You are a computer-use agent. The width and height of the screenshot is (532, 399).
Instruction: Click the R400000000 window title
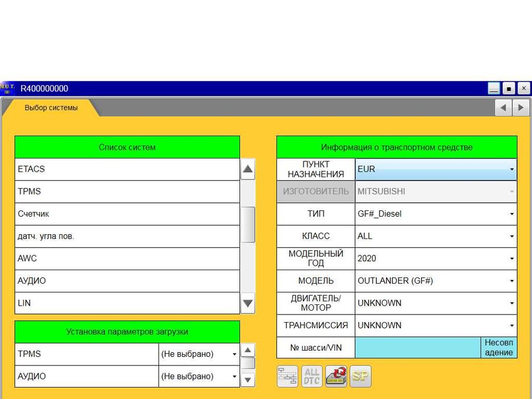[x=44, y=88]
